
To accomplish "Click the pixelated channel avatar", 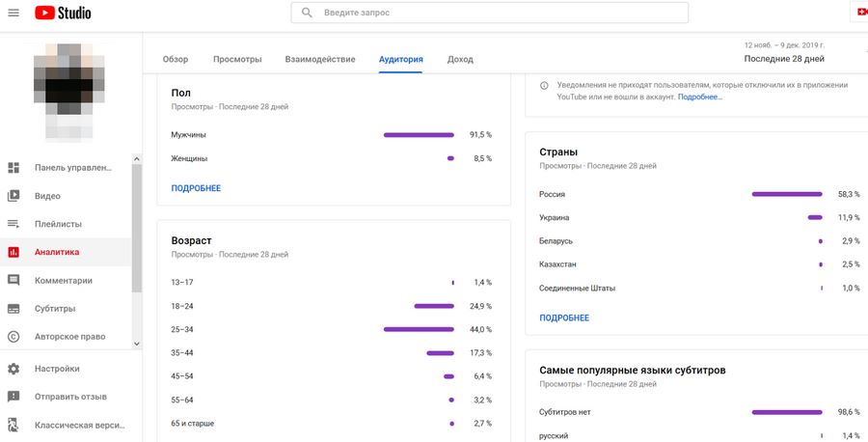I will 68,92.
